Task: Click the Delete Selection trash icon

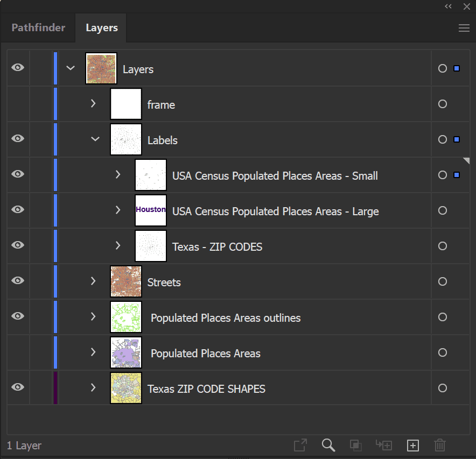Action: click(x=439, y=445)
